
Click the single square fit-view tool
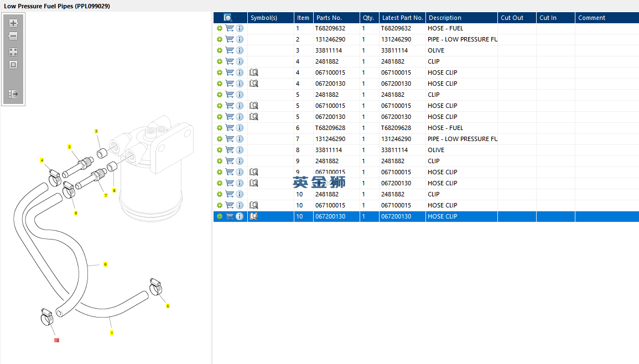[x=13, y=65]
